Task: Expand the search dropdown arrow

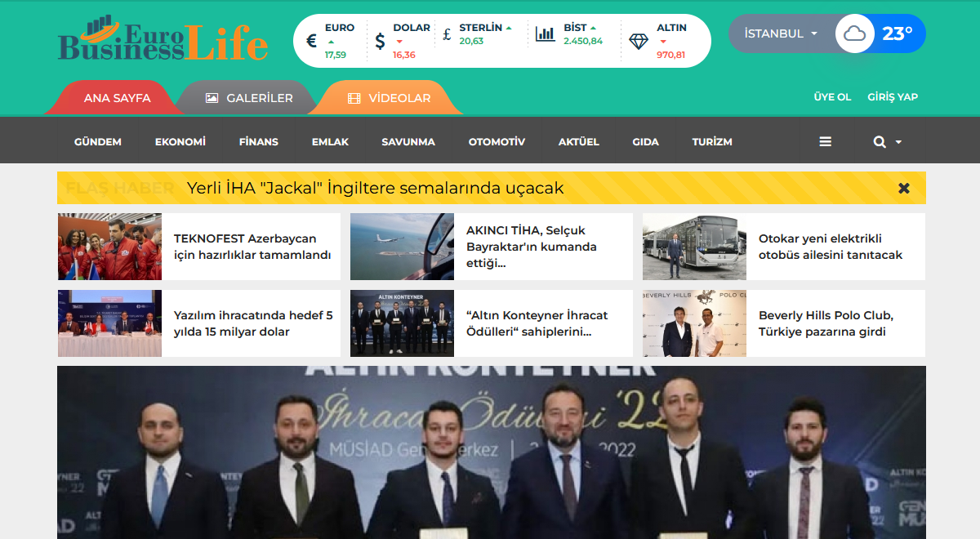Action: tap(898, 142)
